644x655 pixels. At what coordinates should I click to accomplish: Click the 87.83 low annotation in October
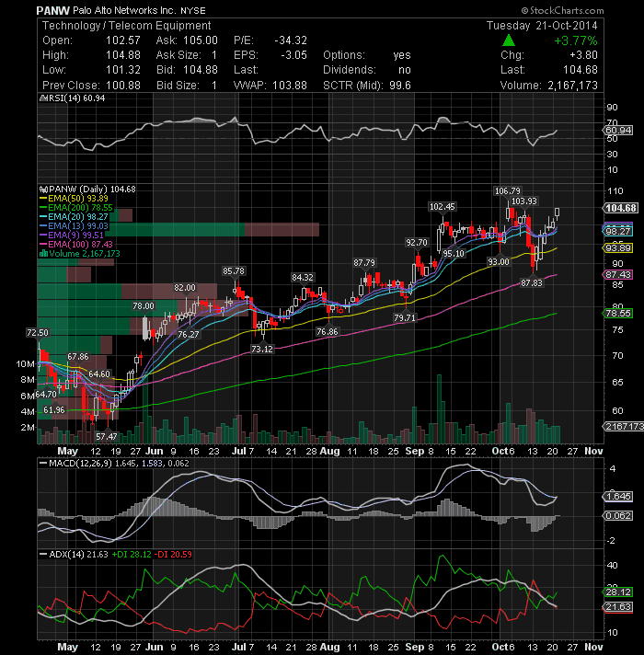tap(532, 282)
